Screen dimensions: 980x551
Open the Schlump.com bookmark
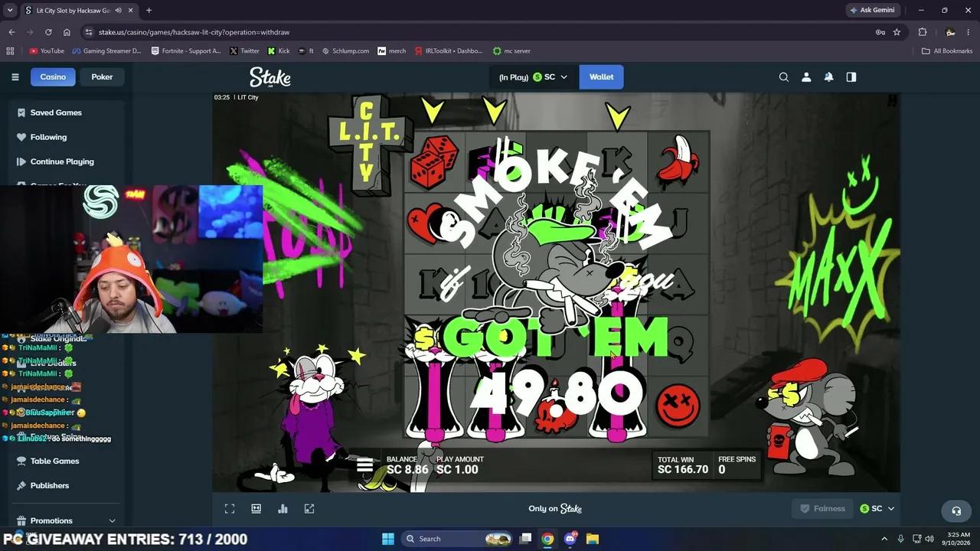pyautogui.click(x=345, y=51)
